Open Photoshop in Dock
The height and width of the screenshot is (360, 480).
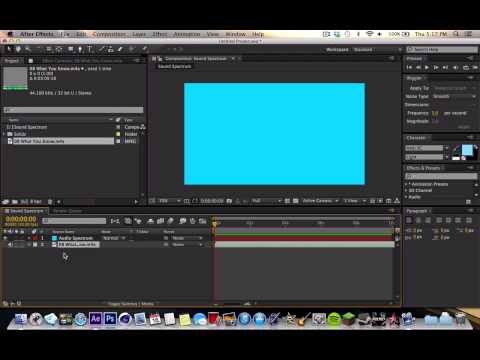coord(110,319)
